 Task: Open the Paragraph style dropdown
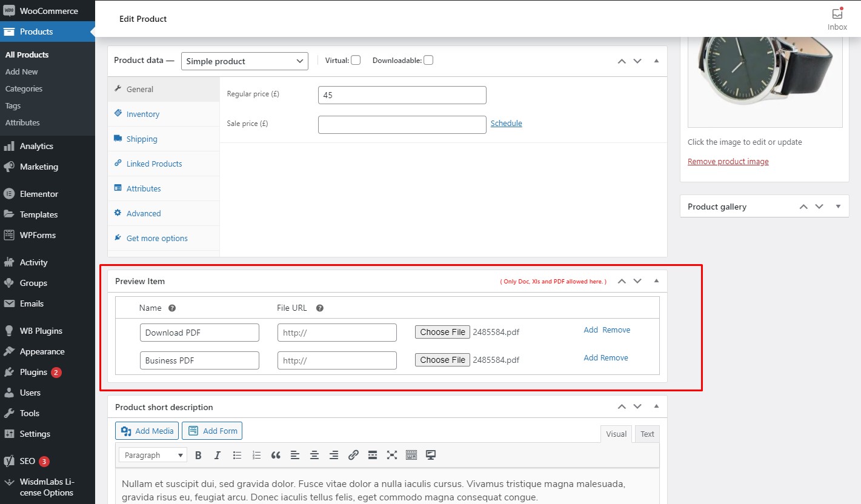pos(152,455)
